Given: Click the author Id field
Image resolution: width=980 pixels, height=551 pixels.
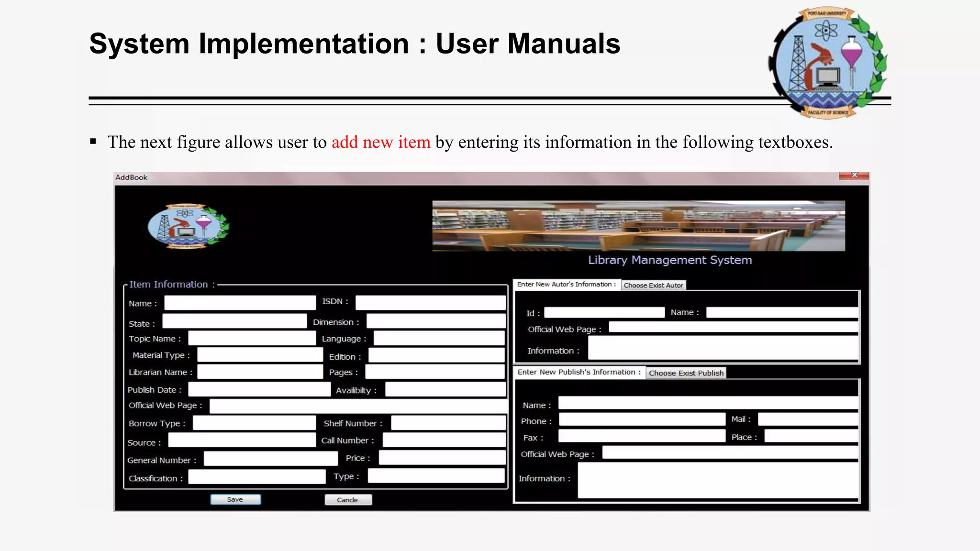Looking at the screenshot, I should tap(604, 312).
